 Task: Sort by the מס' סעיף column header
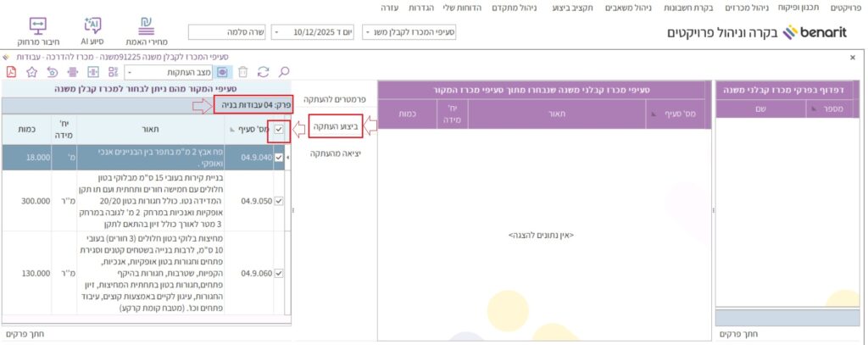(254, 129)
